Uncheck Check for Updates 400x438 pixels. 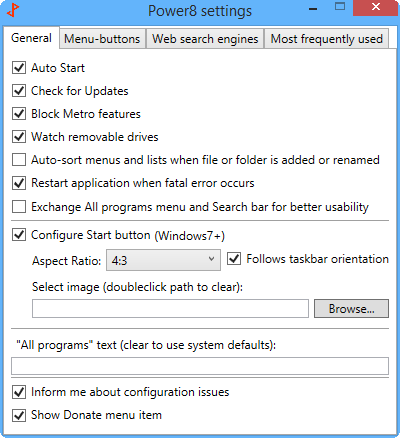(19, 91)
